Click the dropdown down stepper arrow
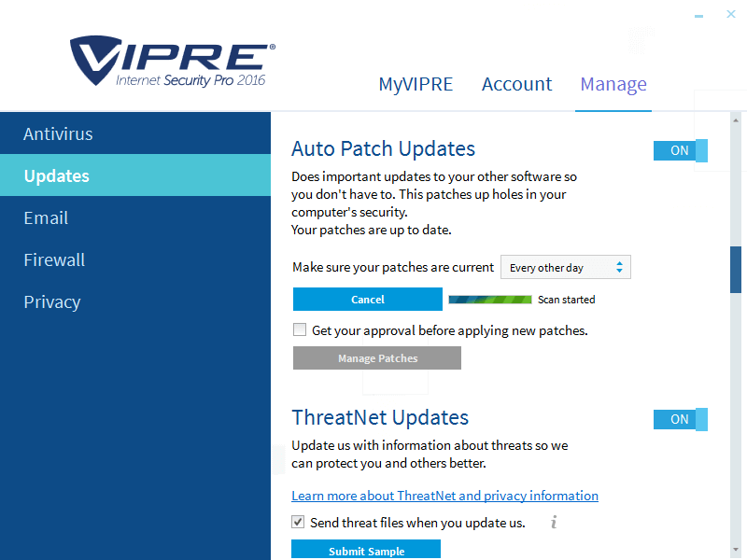 pos(621,271)
